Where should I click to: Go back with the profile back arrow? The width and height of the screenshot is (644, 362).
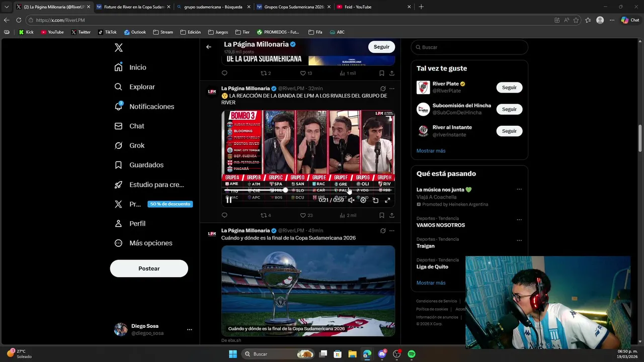pyautogui.click(x=208, y=47)
